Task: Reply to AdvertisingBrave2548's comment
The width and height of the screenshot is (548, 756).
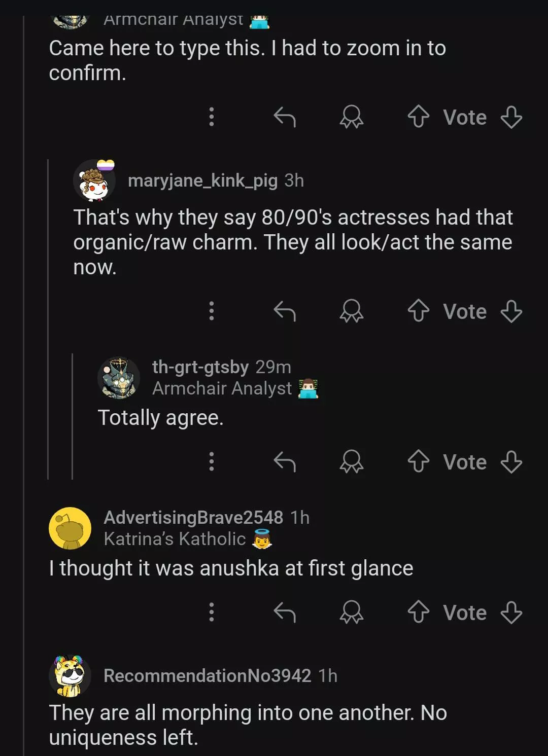Action: (285, 612)
